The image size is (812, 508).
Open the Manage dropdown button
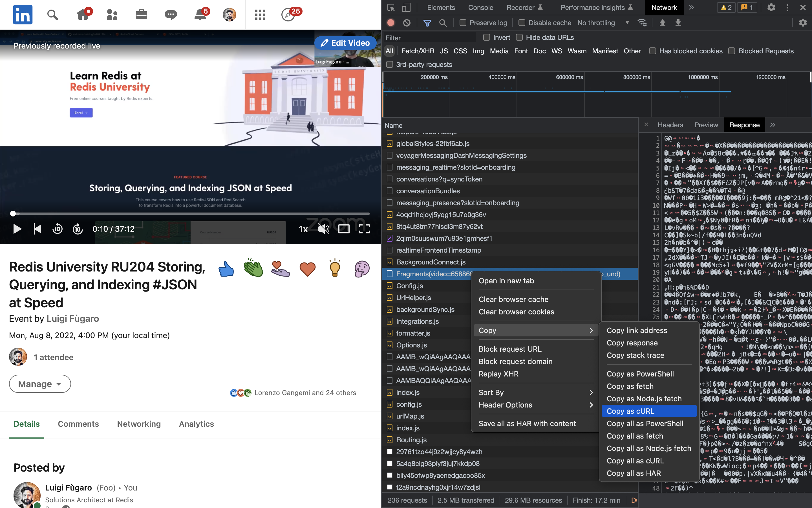pyautogui.click(x=40, y=384)
